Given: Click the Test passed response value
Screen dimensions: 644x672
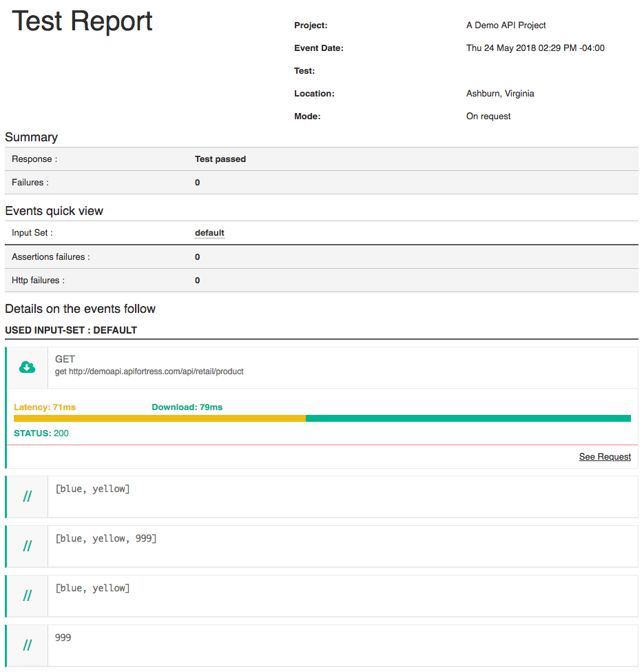Looking at the screenshot, I should coord(220,159).
